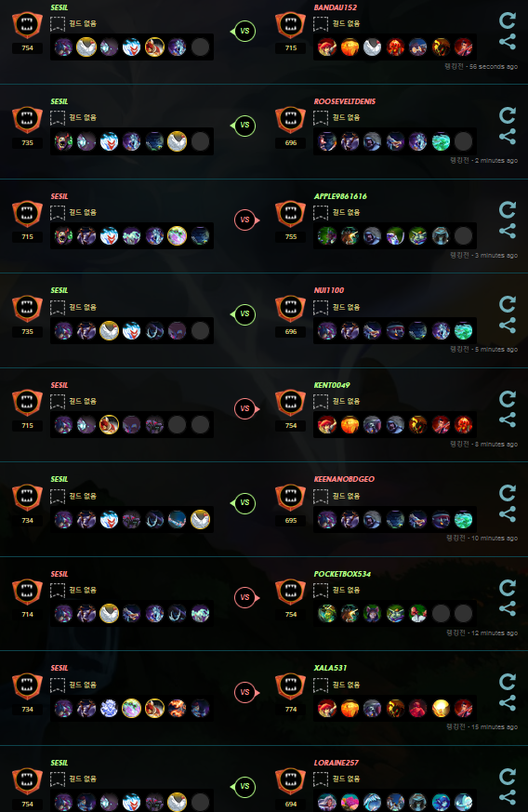The image size is (528, 812).
Task: Share the APPLE9861616 battle
Action: click(x=508, y=231)
